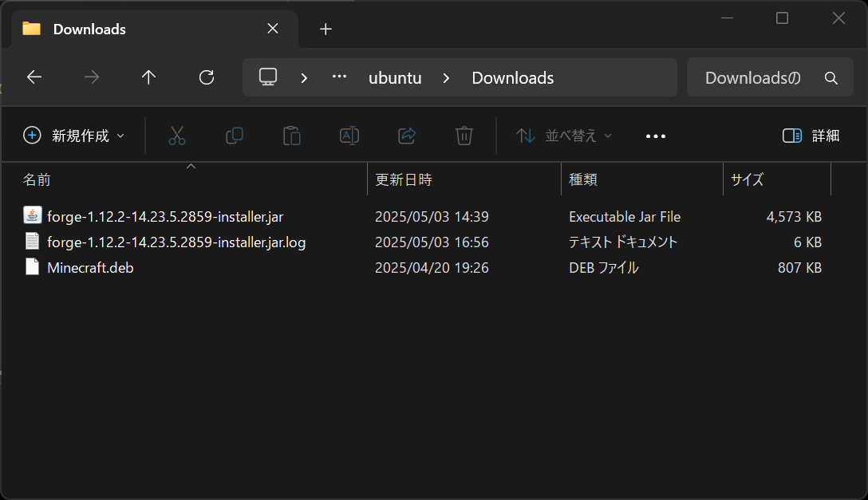Copy using the toolbar copy icon
868x500 pixels.
click(235, 136)
